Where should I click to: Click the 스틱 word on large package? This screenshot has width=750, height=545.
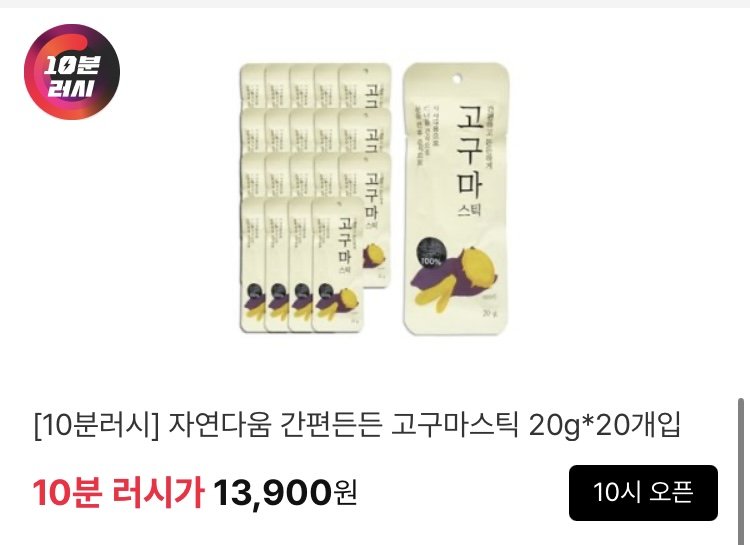click(x=470, y=210)
